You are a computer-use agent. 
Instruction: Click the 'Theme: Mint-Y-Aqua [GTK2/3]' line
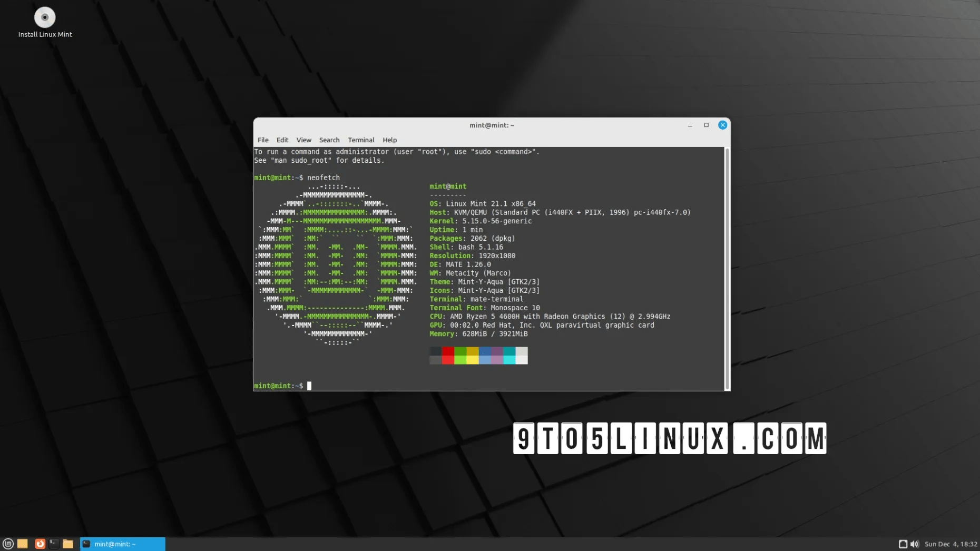pyautogui.click(x=484, y=282)
